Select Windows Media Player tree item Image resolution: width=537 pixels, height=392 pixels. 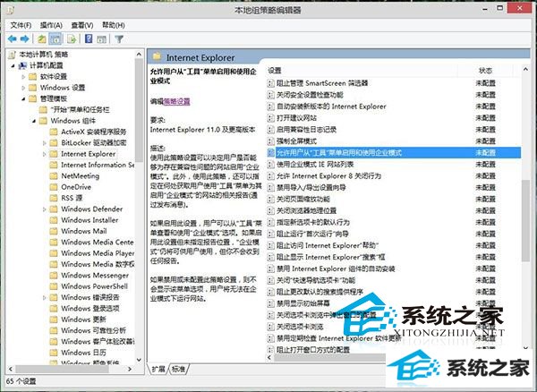click(98, 253)
